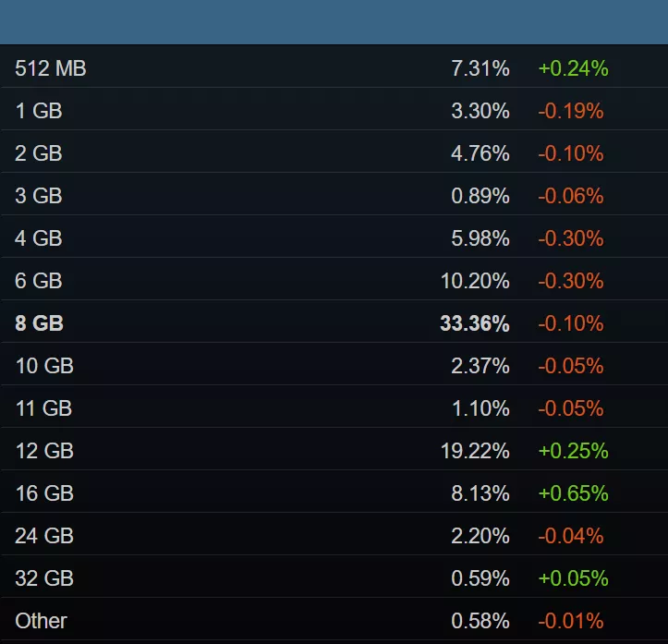The width and height of the screenshot is (668, 644).
Task: Select the Other row label
Action: tap(42, 621)
